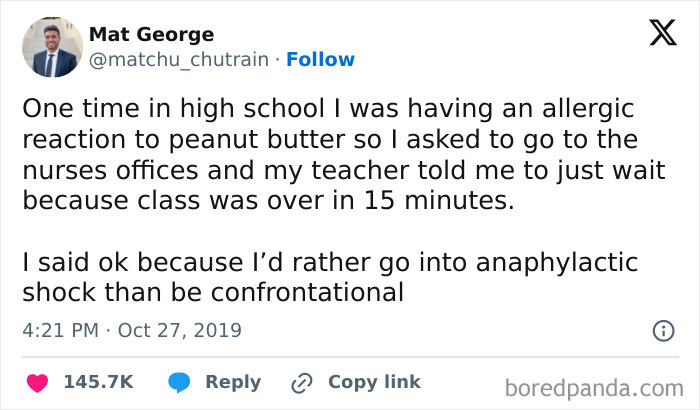Click the chain link icon
The image size is (700, 410).
[x=301, y=383]
